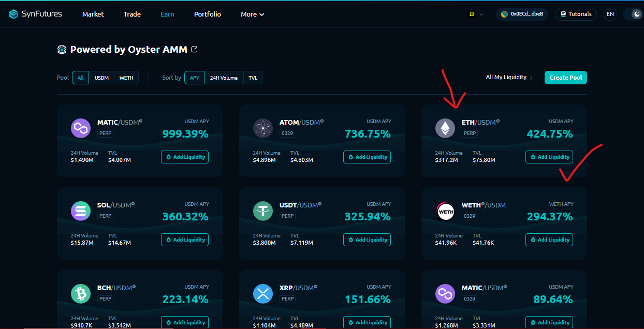The height and width of the screenshot is (329, 644).
Task: Sort pools by 24H Volume
Action: click(x=224, y=78)
